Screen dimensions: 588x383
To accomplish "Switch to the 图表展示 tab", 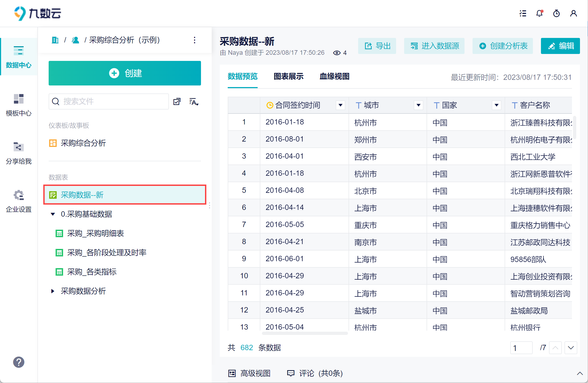I will (x=288, y=77).
